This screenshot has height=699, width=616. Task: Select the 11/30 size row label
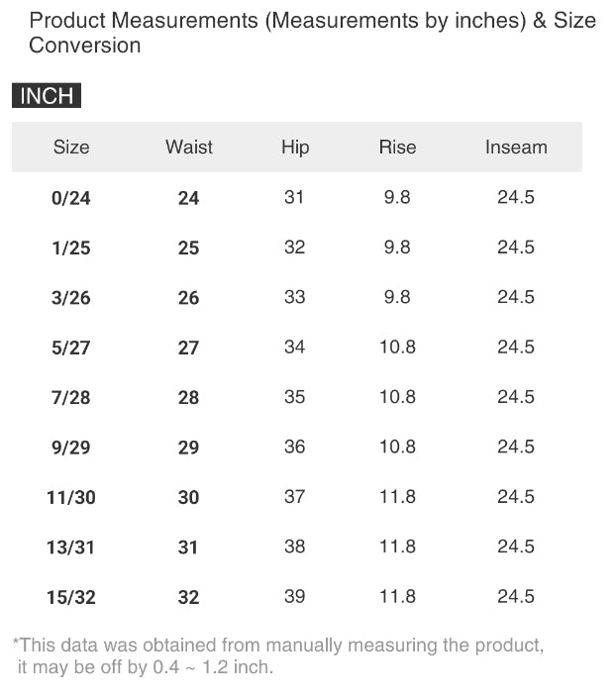coord(71,497)
